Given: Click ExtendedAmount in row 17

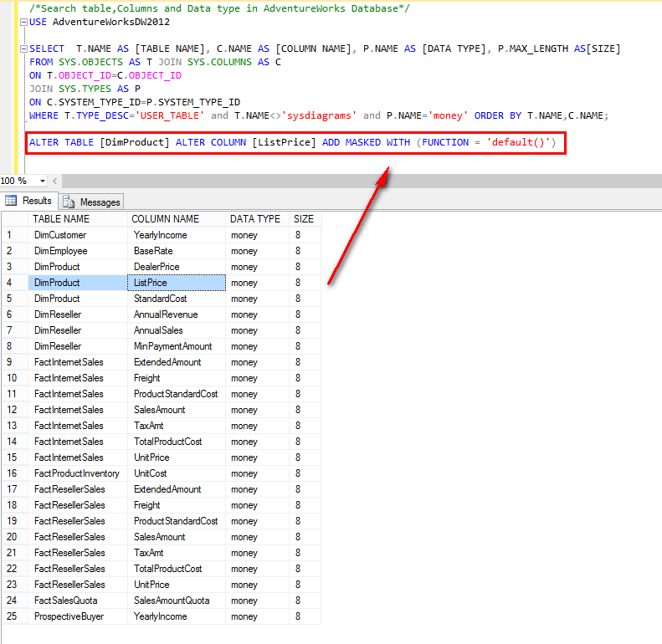Looking at the screenshot, I should coord(177,489).
